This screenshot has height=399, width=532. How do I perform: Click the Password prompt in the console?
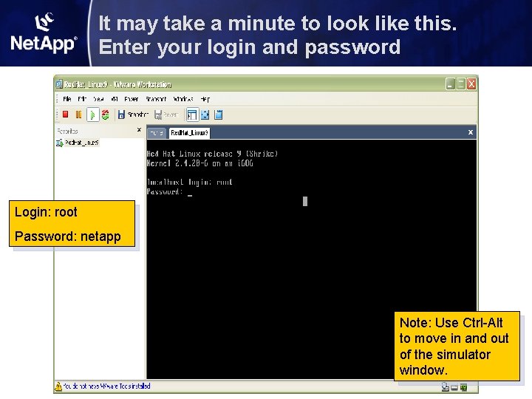165,191
